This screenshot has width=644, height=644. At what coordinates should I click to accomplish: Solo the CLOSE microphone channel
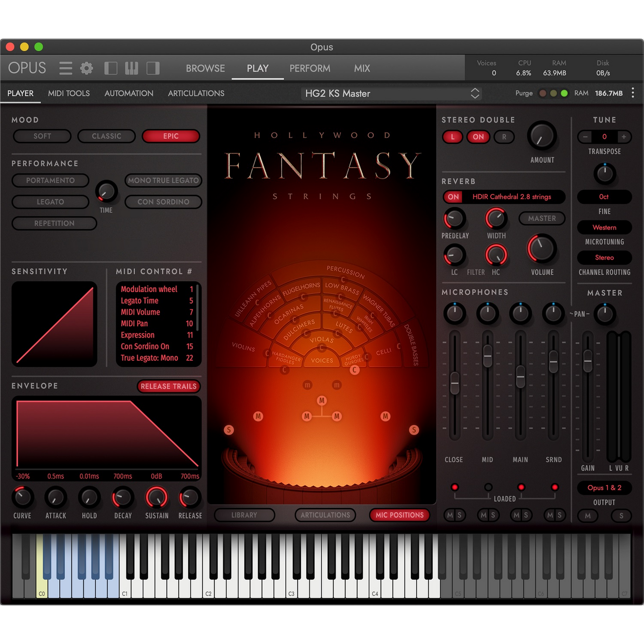459,515
